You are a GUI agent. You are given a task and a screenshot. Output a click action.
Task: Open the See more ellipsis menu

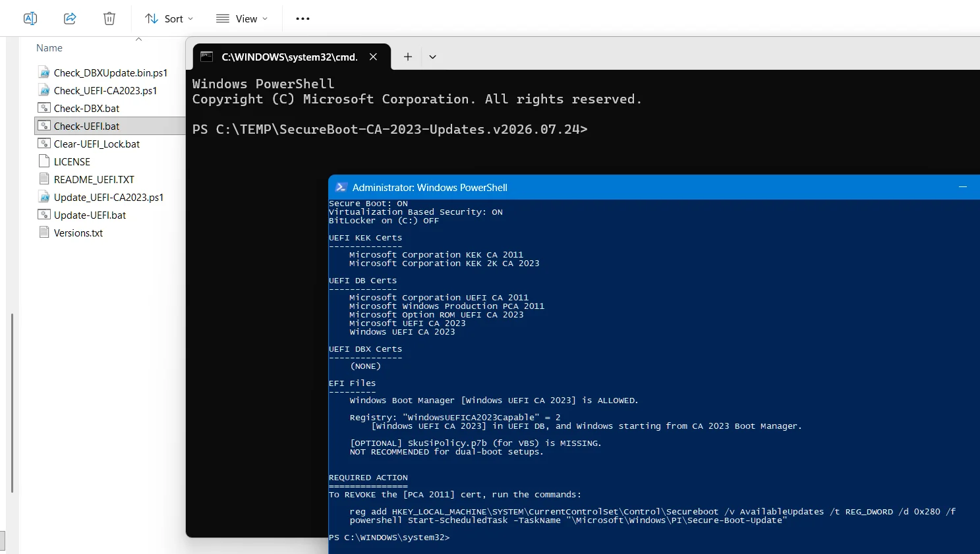tap(303, 18)
